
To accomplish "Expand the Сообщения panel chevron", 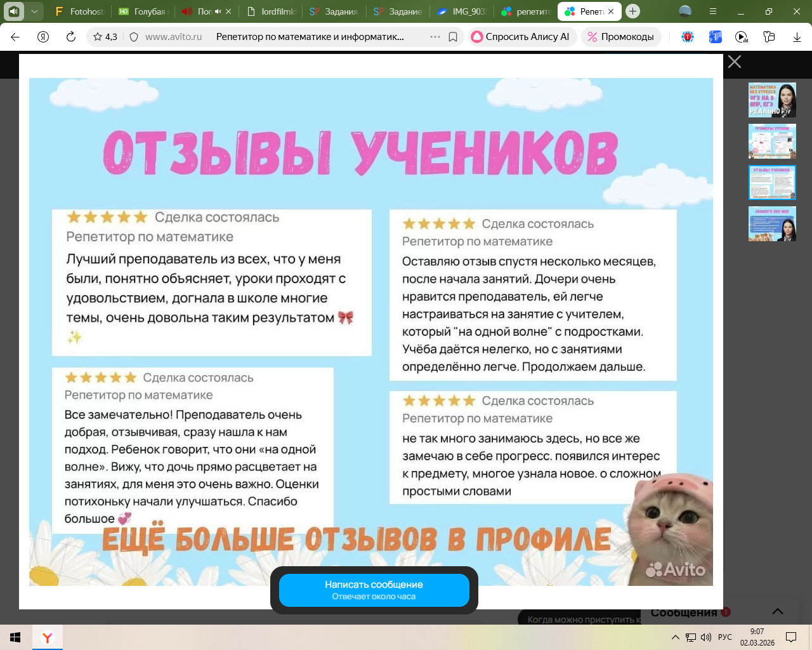I will 778,612.
